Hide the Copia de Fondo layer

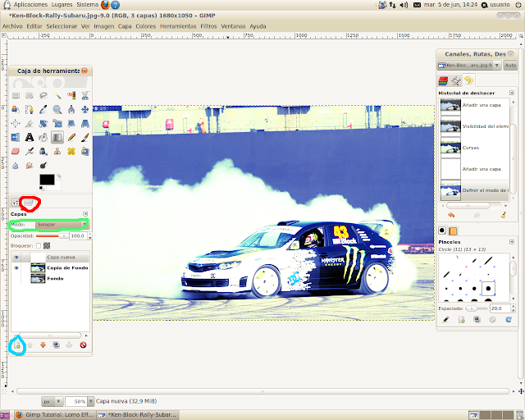point(16,268)
